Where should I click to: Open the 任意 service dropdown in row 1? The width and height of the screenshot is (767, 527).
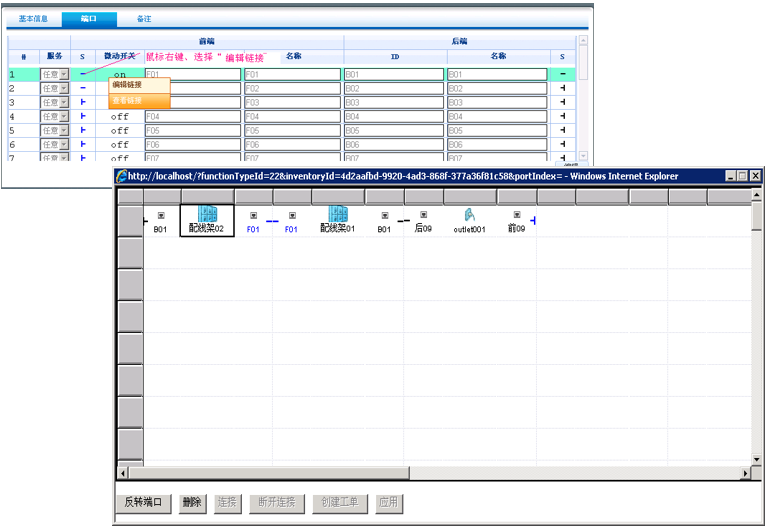(x=64, y=75)
